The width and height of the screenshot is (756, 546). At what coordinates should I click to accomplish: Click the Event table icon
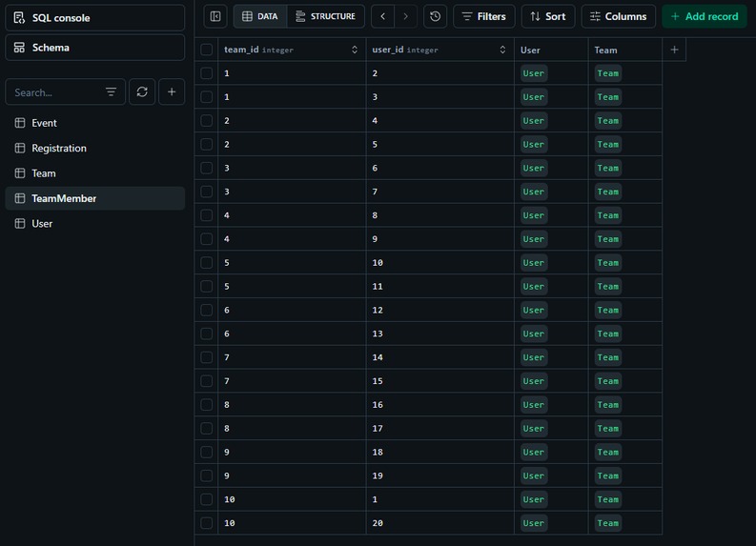point(20,123)
